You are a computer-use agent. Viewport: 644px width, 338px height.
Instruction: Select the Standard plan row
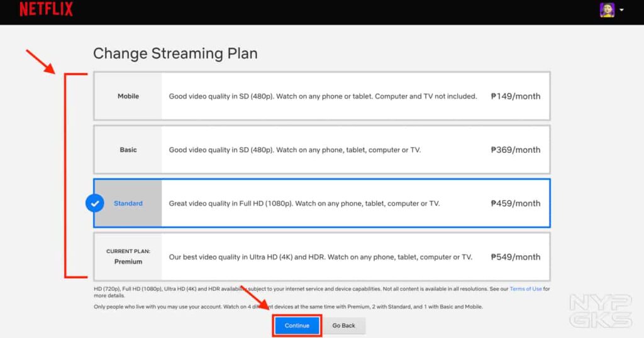321,203
